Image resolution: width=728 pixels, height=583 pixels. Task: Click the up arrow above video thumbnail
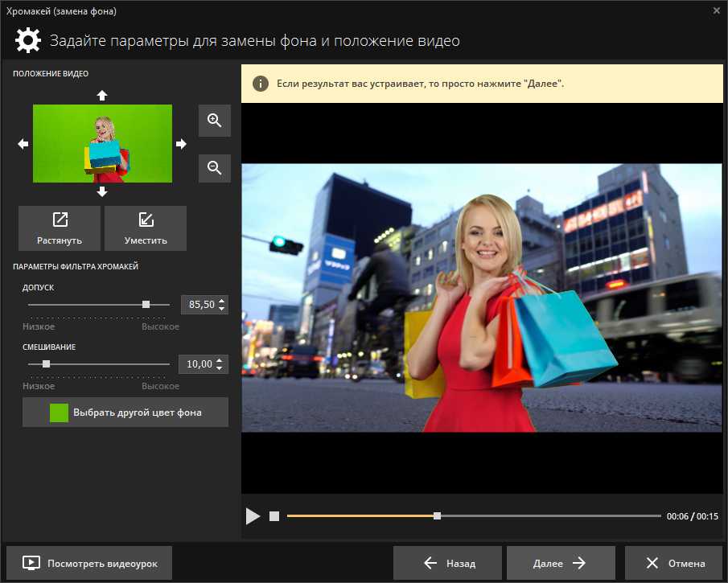click(x=101, y=95)
